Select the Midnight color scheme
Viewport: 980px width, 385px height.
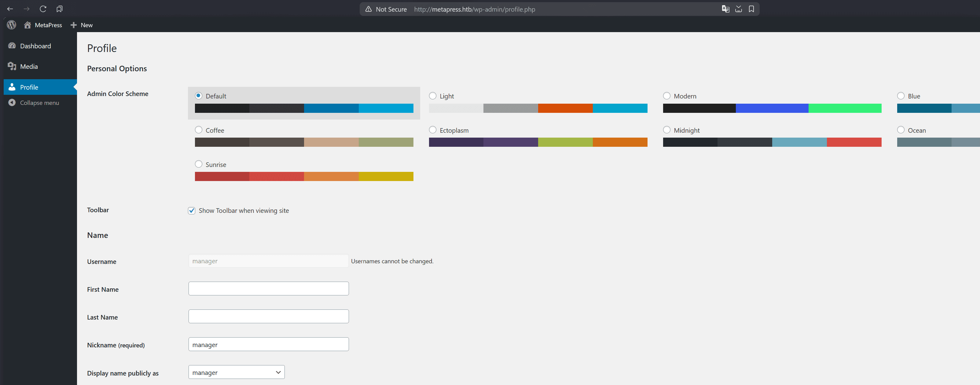(x=667, y=129)
